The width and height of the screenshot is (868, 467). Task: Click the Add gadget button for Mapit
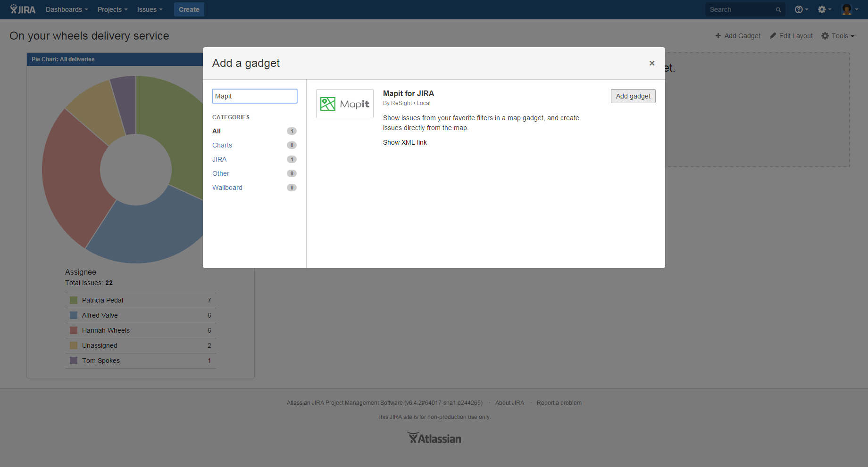tap(633, 96)
